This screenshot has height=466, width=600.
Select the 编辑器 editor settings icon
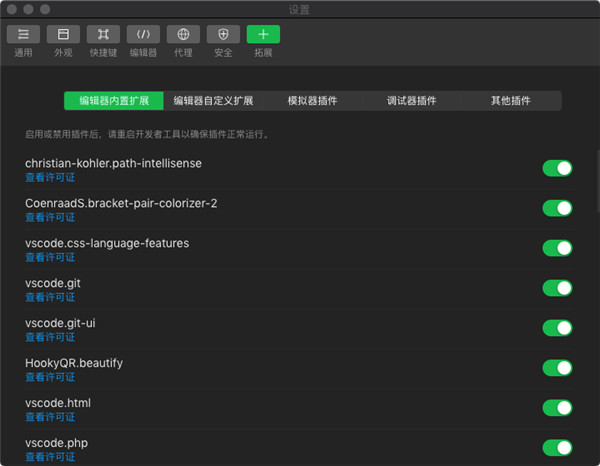[143, 34]
